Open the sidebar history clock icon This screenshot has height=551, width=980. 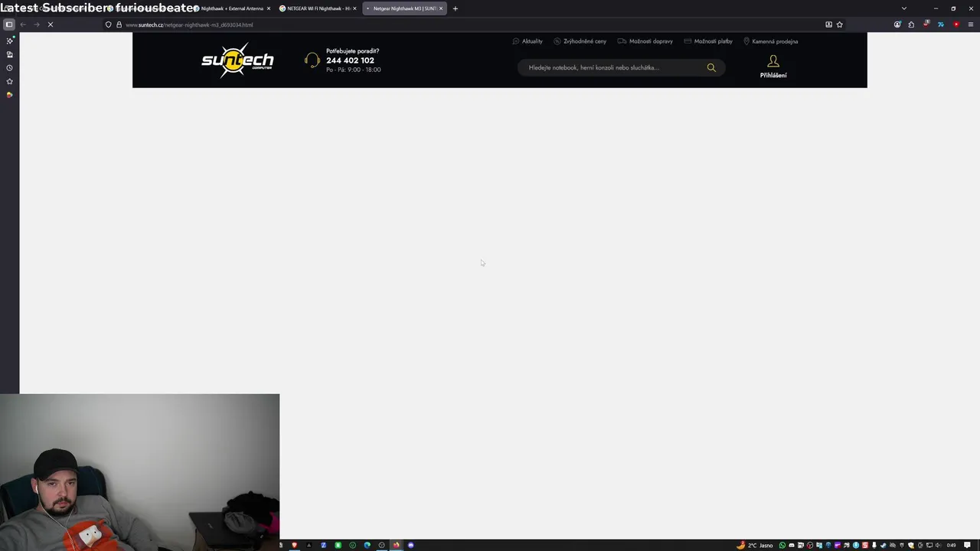point(9,68)
